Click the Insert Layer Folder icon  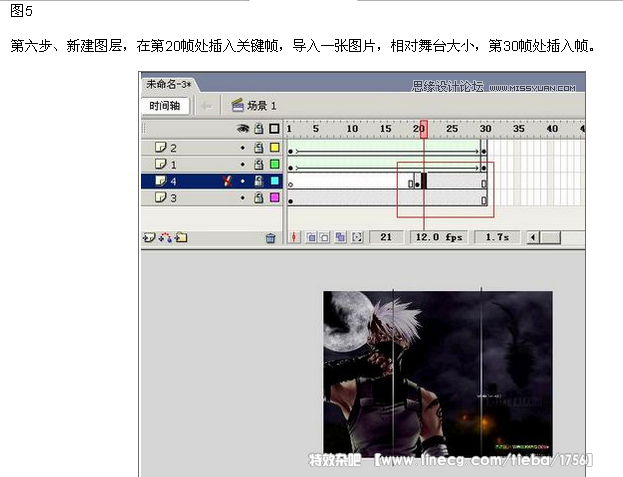[x=181, y=238]
